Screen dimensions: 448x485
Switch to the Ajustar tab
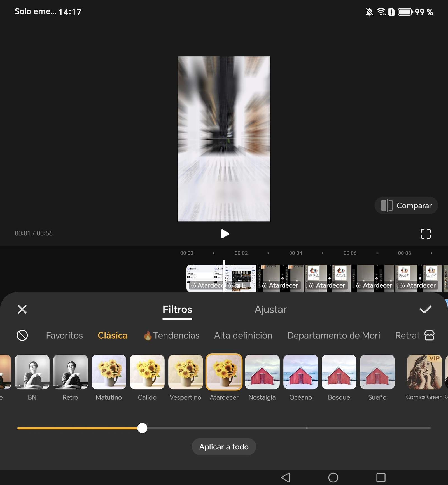point(270,310)
